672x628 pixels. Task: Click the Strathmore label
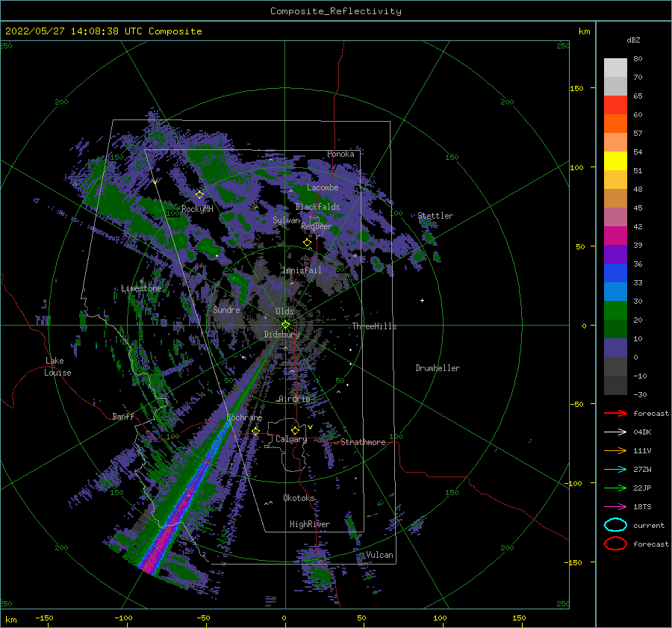pos(363,442)
